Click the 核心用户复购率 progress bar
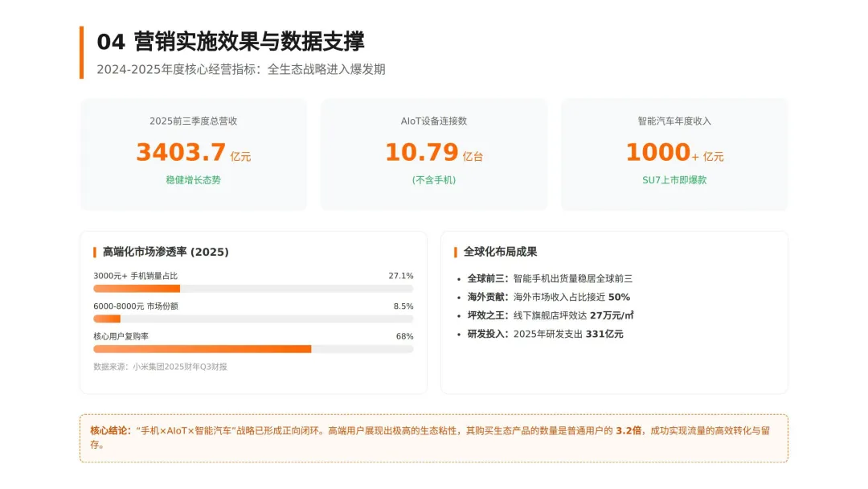Image resolution: width=868 pixels, height=489 pixels. pos(253,349)
